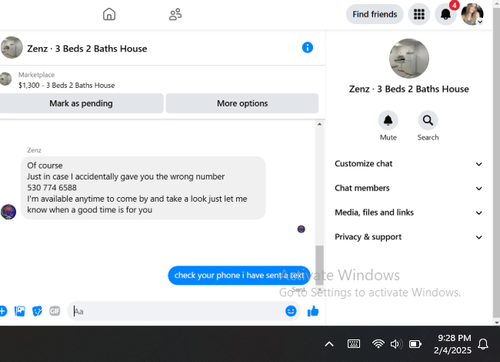Expand Privacy & support section
The image size is (500, 362).
click(x=409, y=237)
